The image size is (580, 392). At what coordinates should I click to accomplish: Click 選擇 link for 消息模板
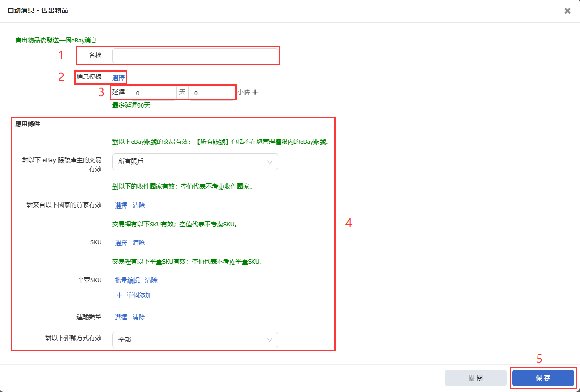(x=118, y=77)
